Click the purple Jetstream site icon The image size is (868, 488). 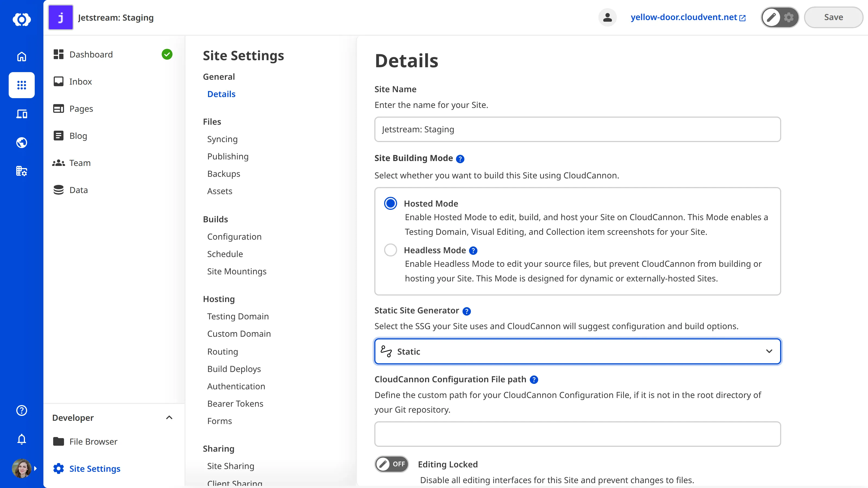click(x=61, y=17)
